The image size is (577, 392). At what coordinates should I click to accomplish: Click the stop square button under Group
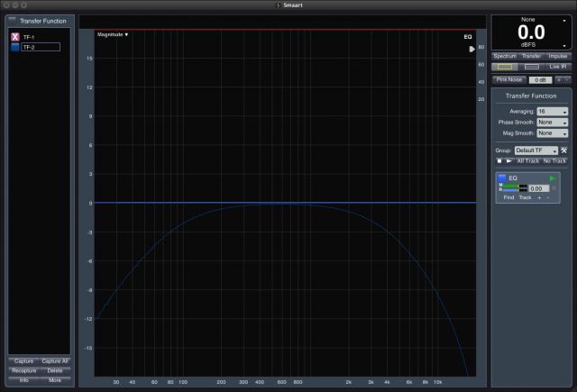point(499,160)
